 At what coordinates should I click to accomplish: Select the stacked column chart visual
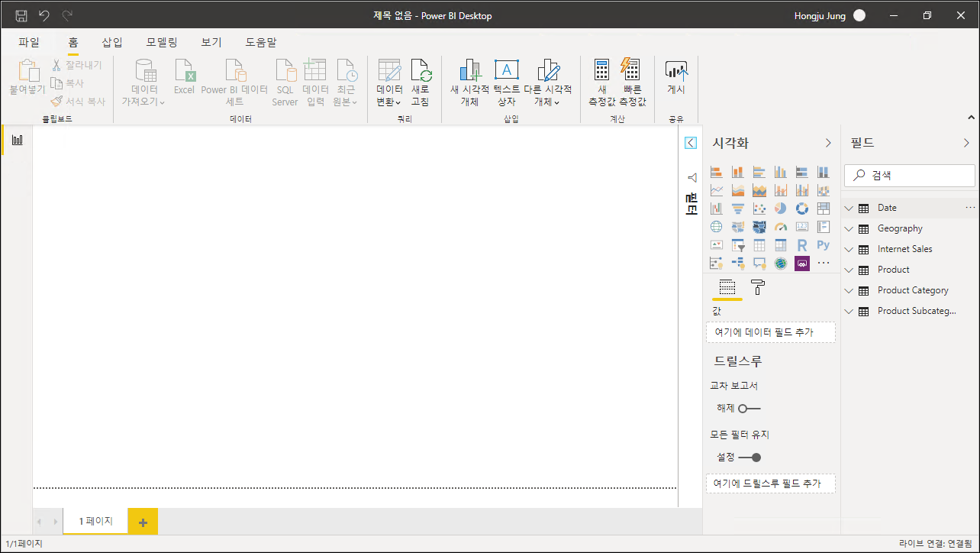point(737,172)
